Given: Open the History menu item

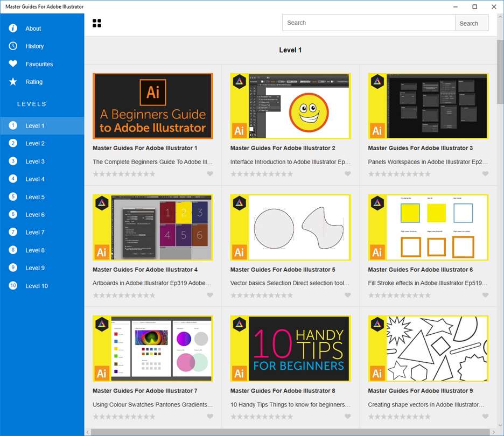Looking at the screenshot, I should [42, 46].
